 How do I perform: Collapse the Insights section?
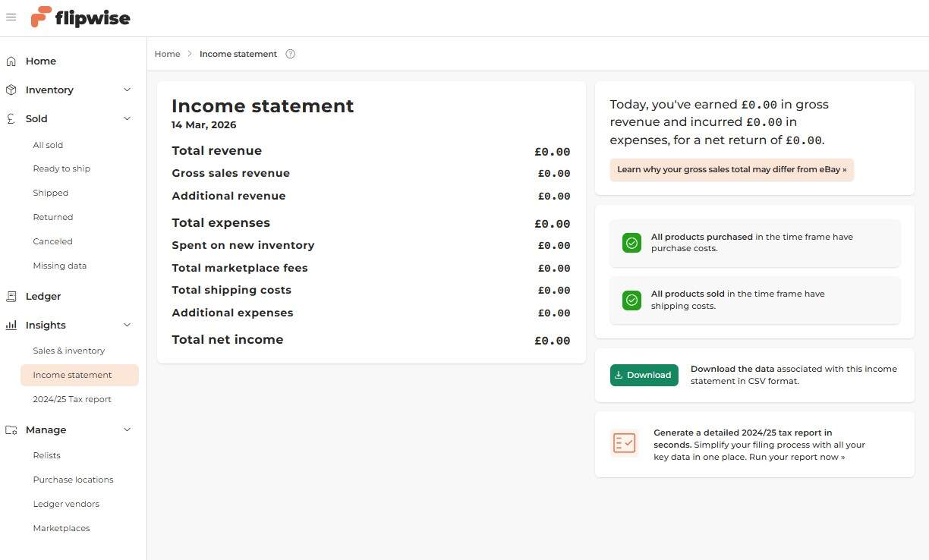pyautogui.click(x=127, y=325)
